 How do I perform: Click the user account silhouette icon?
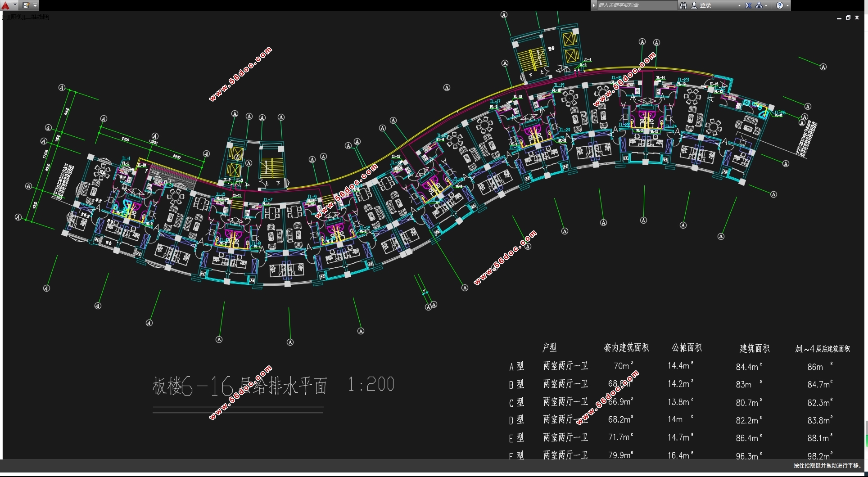[694, 5]
